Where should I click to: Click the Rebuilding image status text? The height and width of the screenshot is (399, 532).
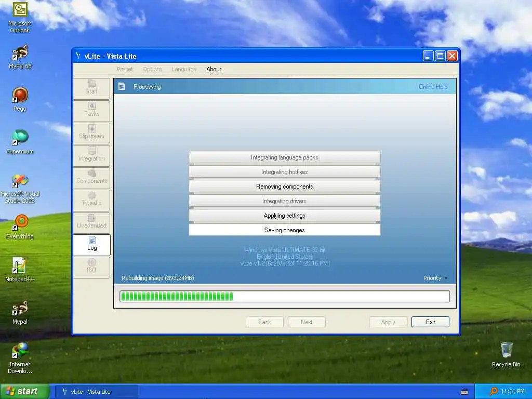(x=158, y=278)
